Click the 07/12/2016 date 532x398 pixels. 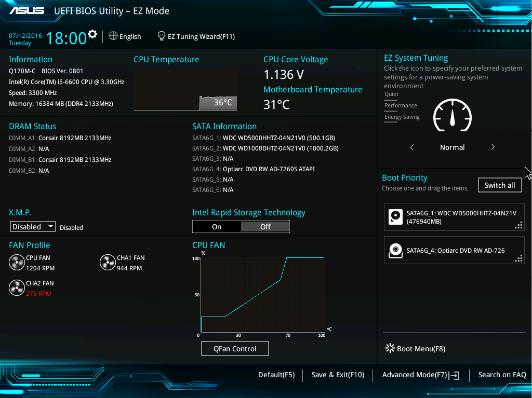[25, 36]
